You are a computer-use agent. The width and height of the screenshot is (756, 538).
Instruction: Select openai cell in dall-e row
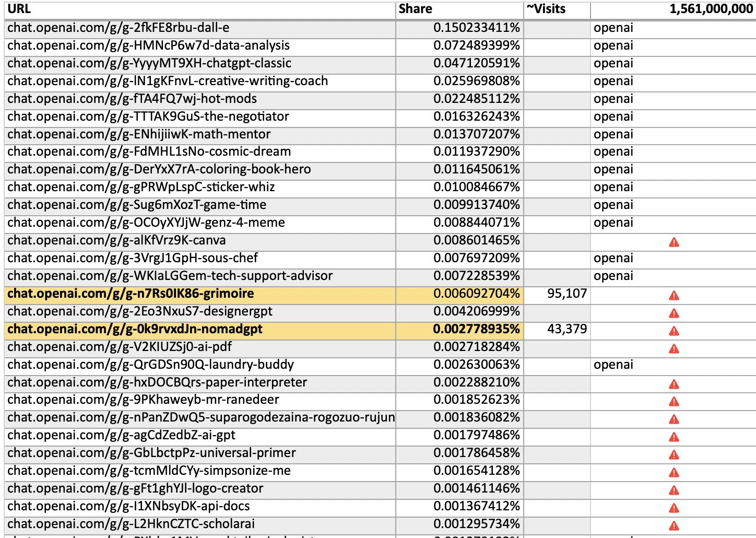coord(674,29)
